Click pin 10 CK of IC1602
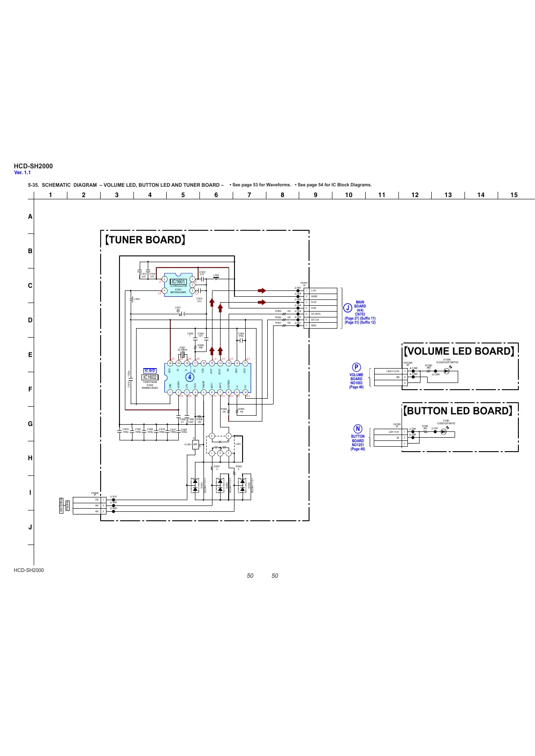 tap(245, 392)
